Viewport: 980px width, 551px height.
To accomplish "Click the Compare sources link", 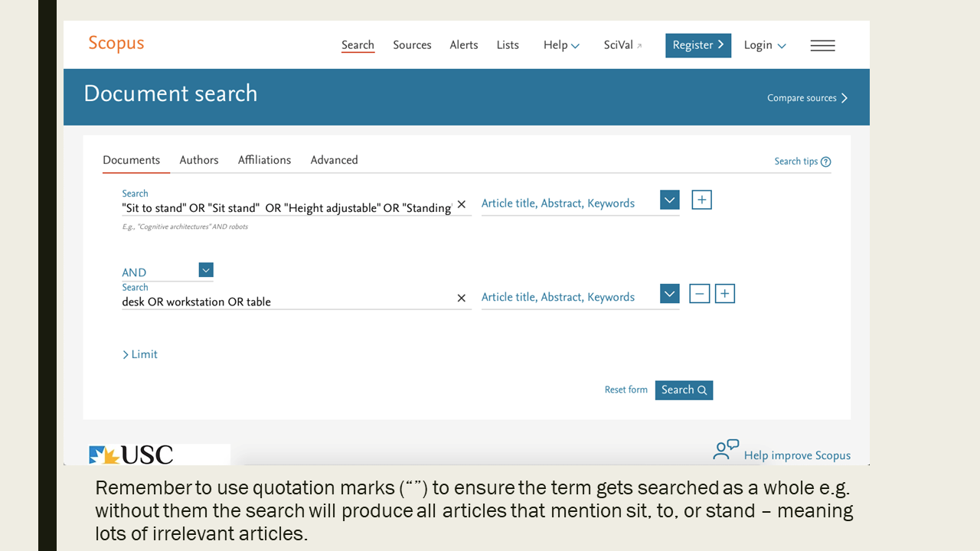I will point(808,98).
